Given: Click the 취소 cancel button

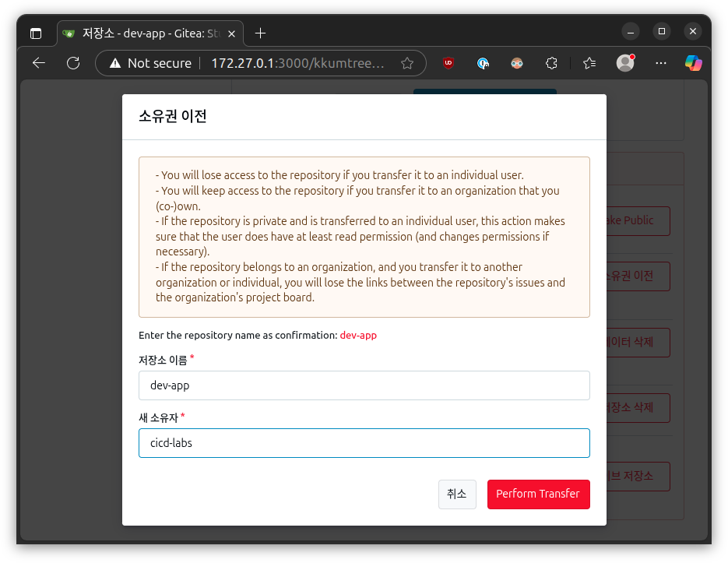Looking at the screenshot, I should point(457,494).
